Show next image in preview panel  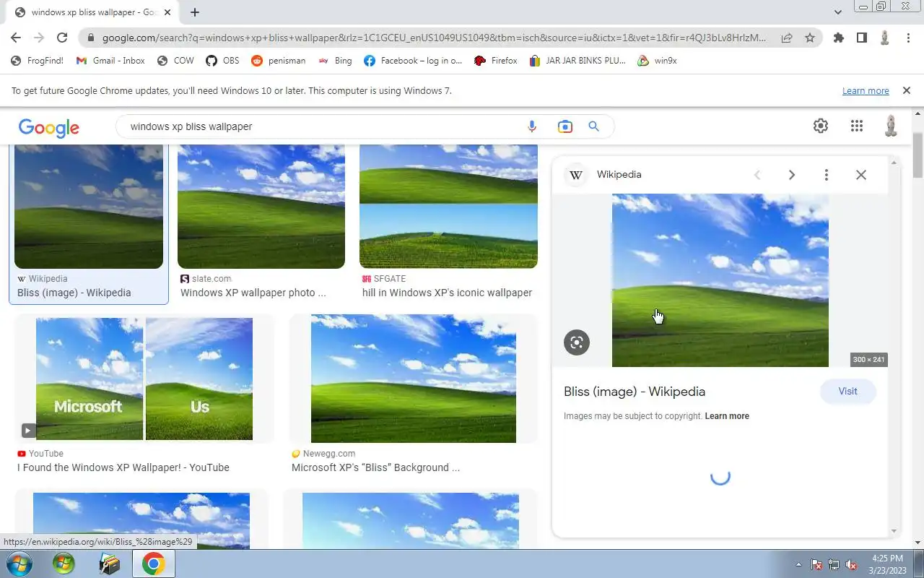pos(792,175)
